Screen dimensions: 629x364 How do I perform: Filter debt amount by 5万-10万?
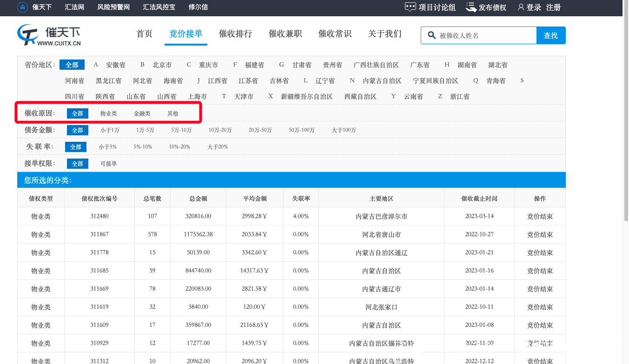[x=181, y=130]
